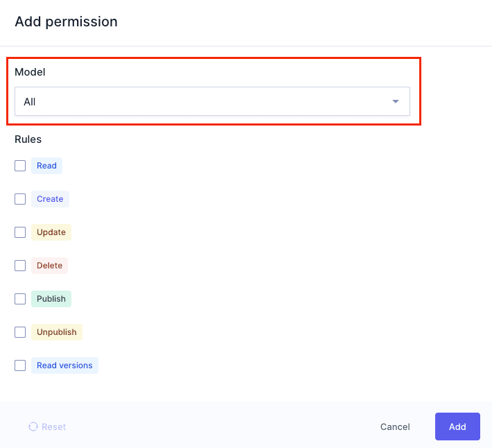Click the purple Add button
The height and width of the screenshot is (448, 492).
[457, 427]
